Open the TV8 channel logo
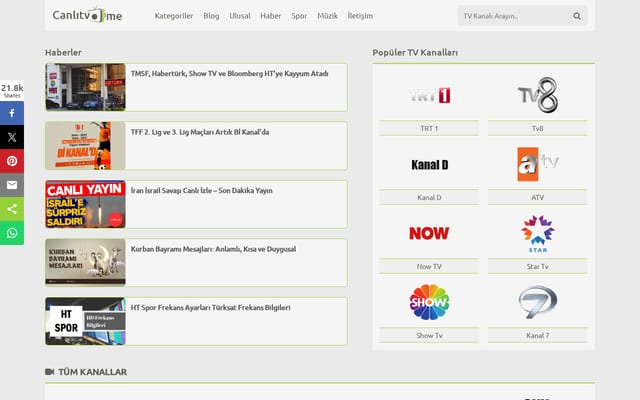This screenshot has height=400, width=640. [538, 95]
